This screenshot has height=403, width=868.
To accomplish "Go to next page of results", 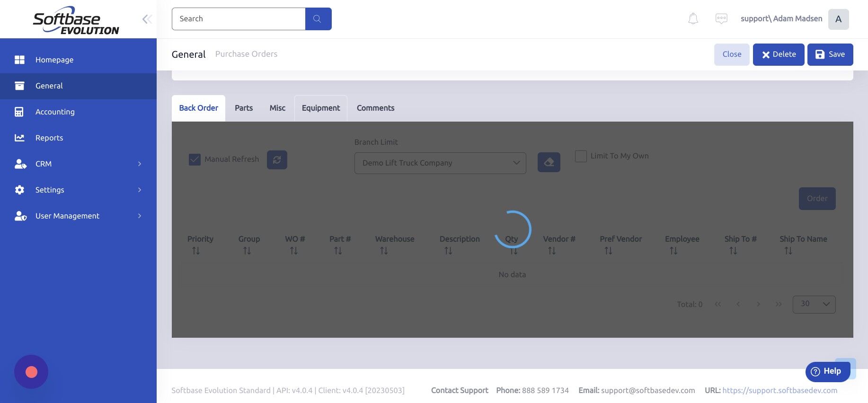I will (x=758, y=304).
